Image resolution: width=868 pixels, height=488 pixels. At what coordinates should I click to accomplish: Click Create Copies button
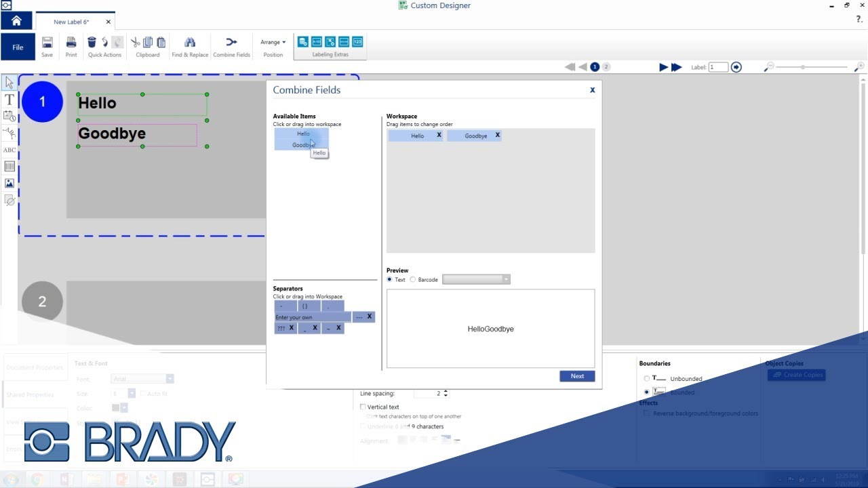click(x=796, y=375)
